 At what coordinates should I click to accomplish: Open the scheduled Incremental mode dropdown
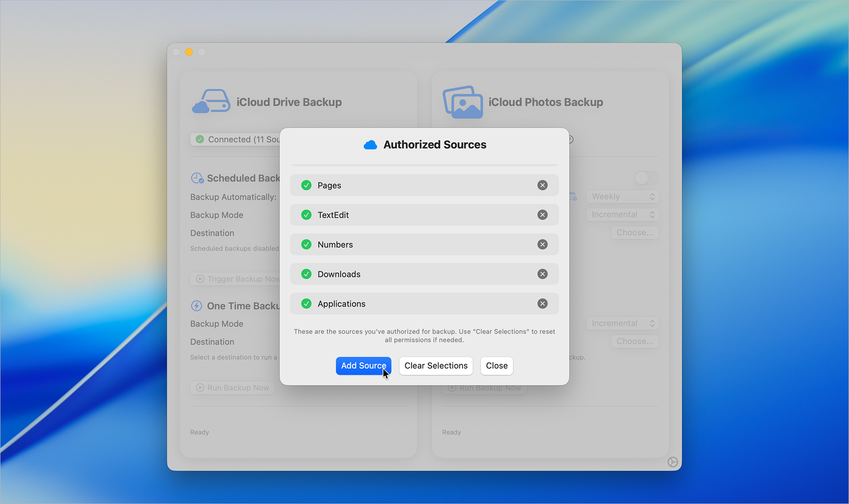(623, 215)
